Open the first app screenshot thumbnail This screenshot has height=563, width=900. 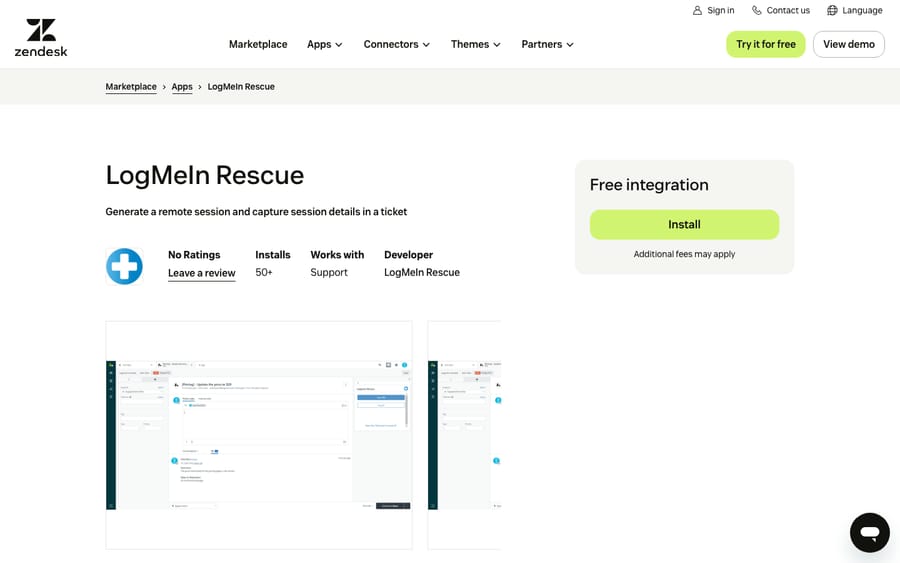(259, 435)
